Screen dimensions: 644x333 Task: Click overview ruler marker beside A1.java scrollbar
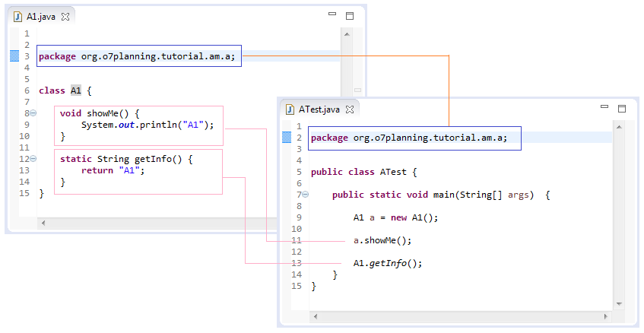[x=357, y=90]
